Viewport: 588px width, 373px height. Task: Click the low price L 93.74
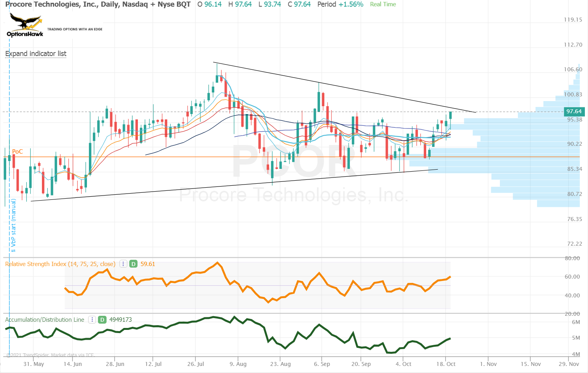coord(270,4)
